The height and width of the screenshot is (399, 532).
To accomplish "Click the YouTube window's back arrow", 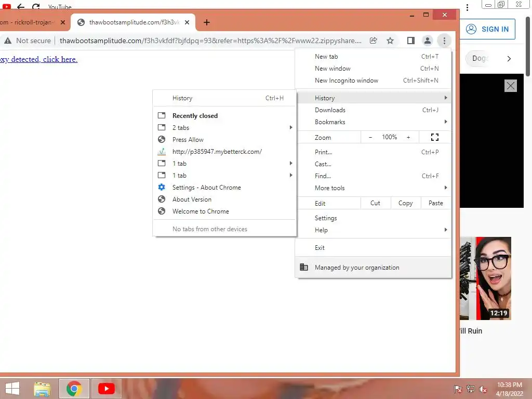I will coord(21,6).
